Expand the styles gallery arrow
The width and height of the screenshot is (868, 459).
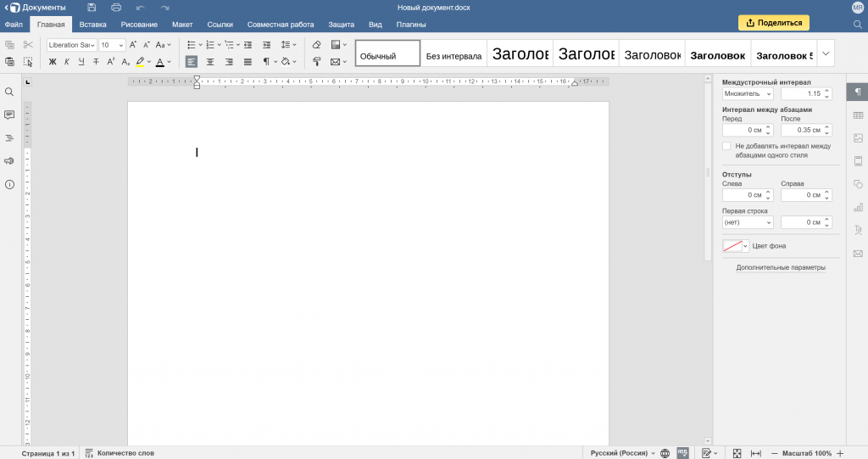pyautogui.click(x=826, y=53)
